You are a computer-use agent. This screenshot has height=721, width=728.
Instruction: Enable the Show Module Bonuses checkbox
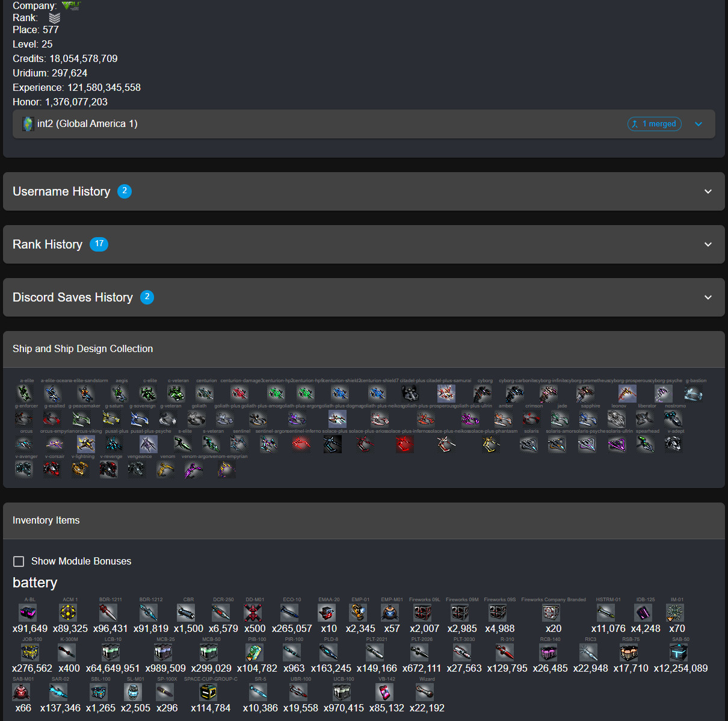tap(19, 561)
